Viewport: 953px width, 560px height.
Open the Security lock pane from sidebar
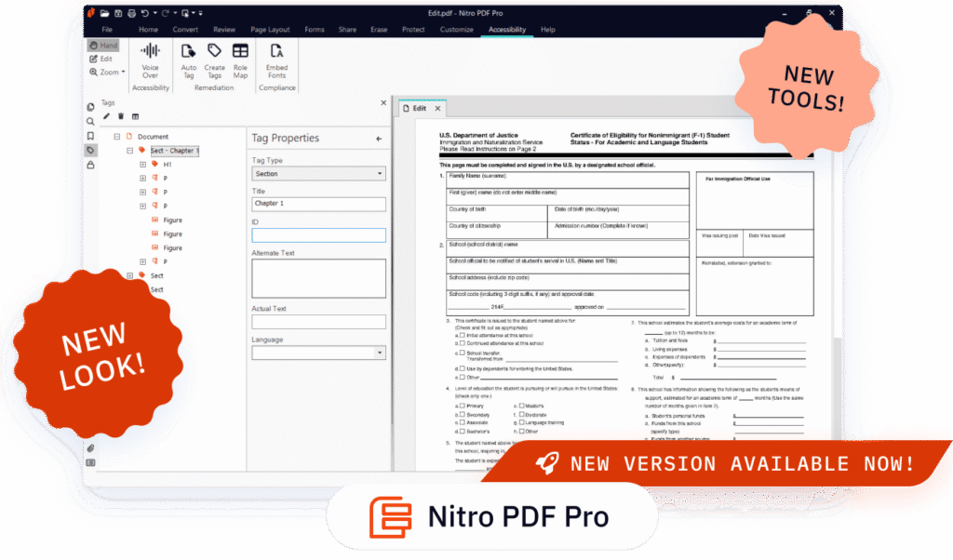pos(90,165)
